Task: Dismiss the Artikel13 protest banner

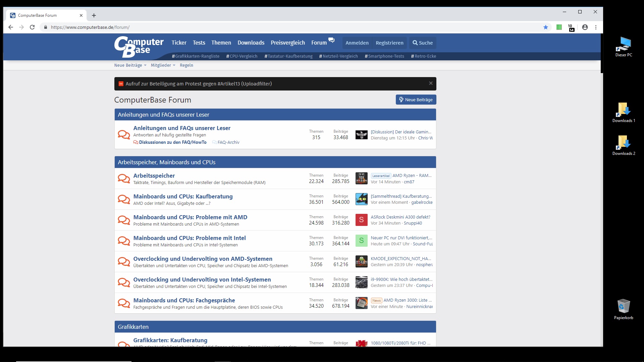Action: coord(431,83)
